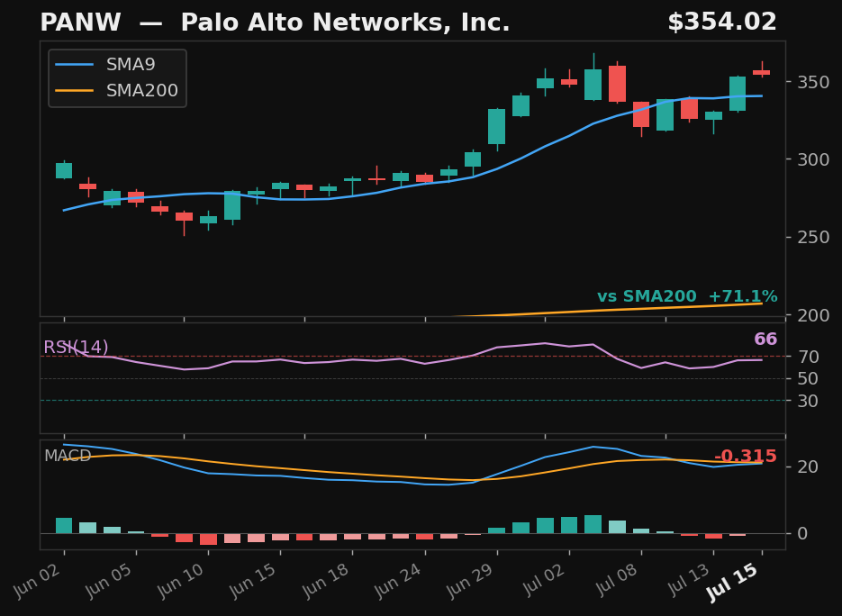Click the blue SMA9 line sample in legend

[74, 65]
